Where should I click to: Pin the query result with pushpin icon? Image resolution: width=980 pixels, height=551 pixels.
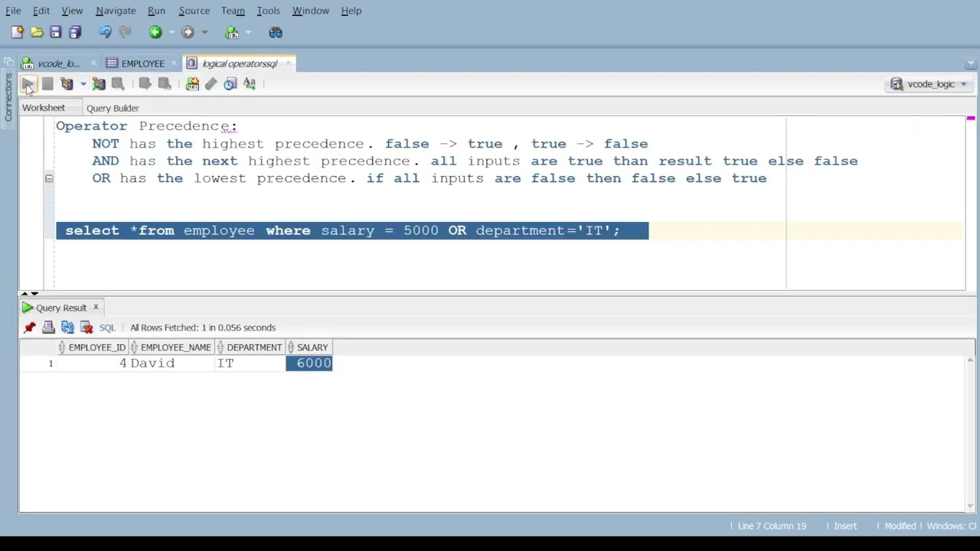coord(30,328)
